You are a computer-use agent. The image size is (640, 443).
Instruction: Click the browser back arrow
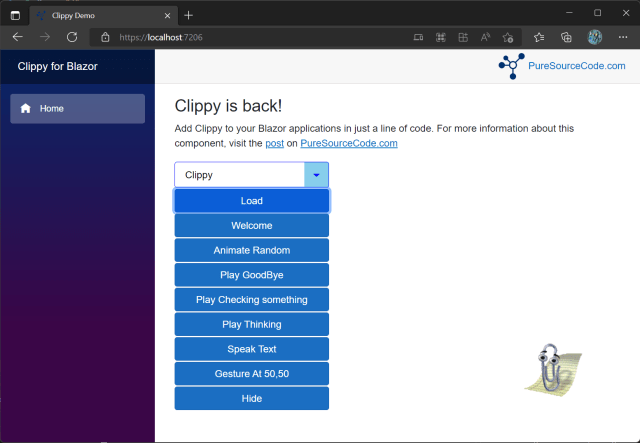tap(18, 37)
